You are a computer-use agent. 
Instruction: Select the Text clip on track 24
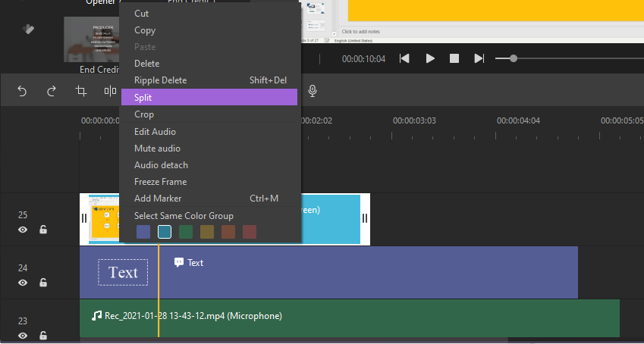[328, 273]
